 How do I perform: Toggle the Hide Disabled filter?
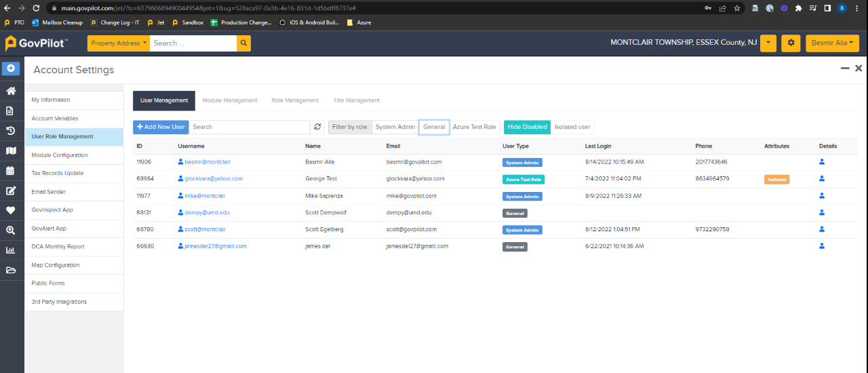coord(527,127)
